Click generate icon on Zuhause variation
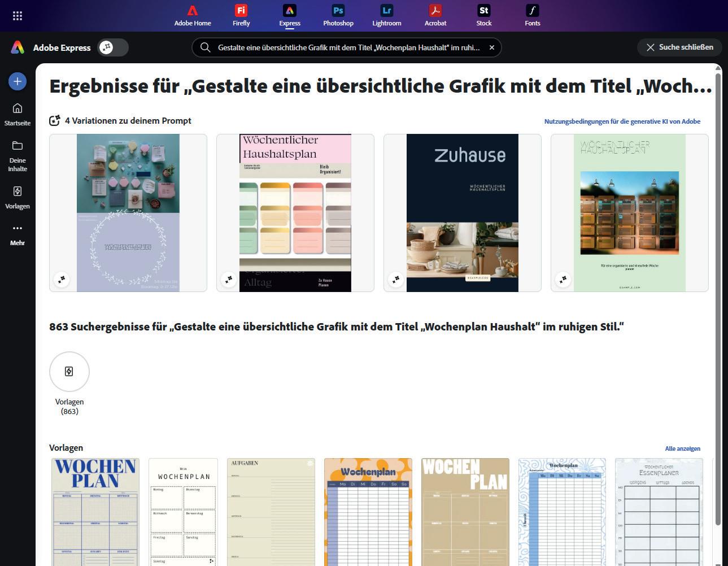The width and height of the screenshot is (728, 566). tap(396, 279)
